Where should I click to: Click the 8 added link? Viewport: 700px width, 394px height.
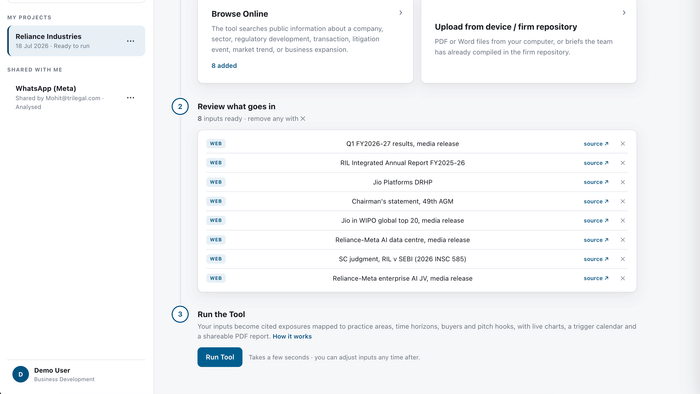pos(224,66)
